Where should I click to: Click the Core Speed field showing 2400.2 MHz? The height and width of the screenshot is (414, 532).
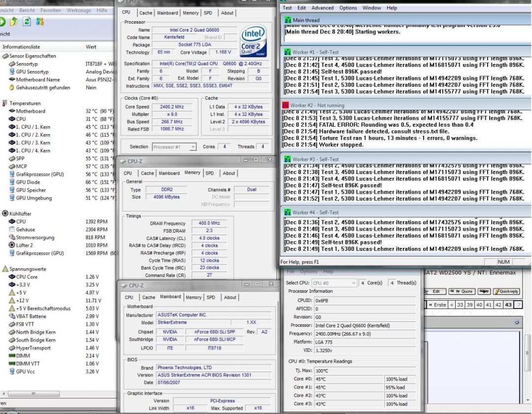(x=172, y=106)
